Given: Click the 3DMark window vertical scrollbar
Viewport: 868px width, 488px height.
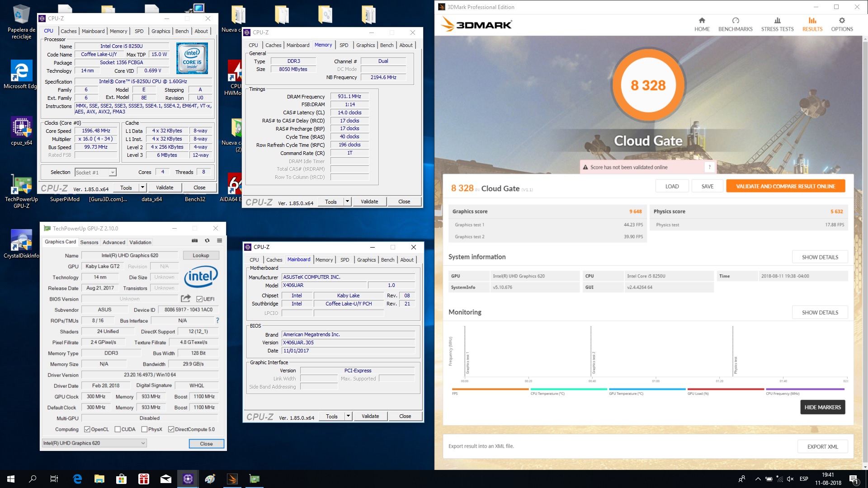Looking at the screenshot, I should [864, 253].
